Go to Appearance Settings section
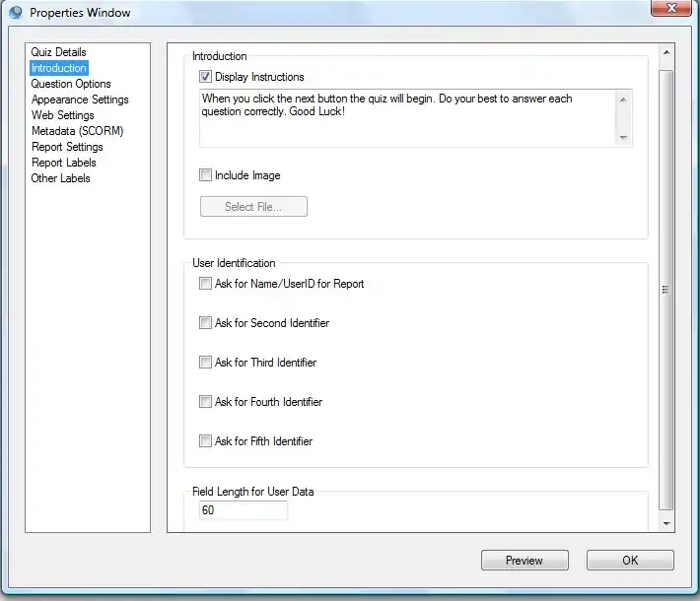The image size is (700, 601). [80, 100]
